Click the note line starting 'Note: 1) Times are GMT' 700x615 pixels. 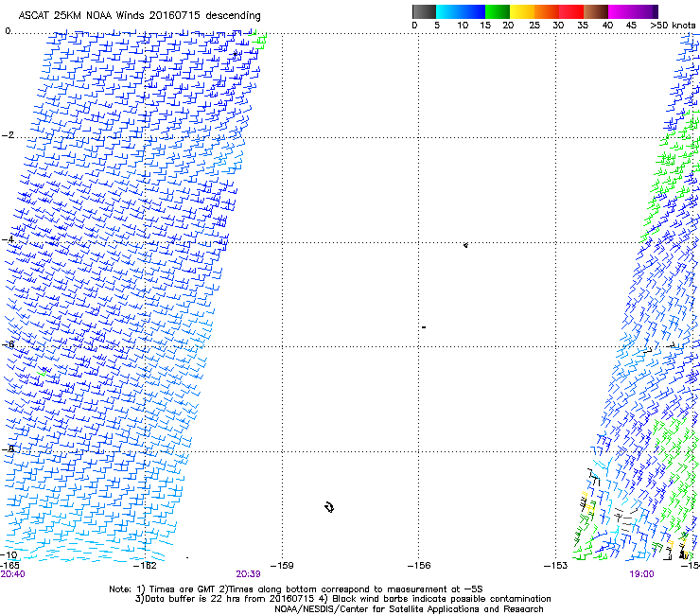pyautogui.click(x=295, y=589)
